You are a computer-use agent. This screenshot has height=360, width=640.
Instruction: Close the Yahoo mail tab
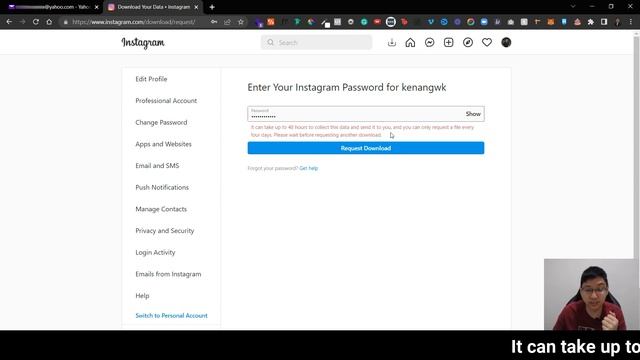click(x=97, y=7)
